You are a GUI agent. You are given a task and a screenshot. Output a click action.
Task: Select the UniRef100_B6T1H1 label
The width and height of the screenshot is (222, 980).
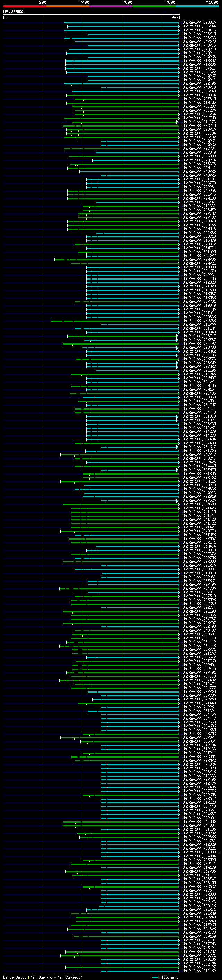pyautogui.click(x=199, y=179)
